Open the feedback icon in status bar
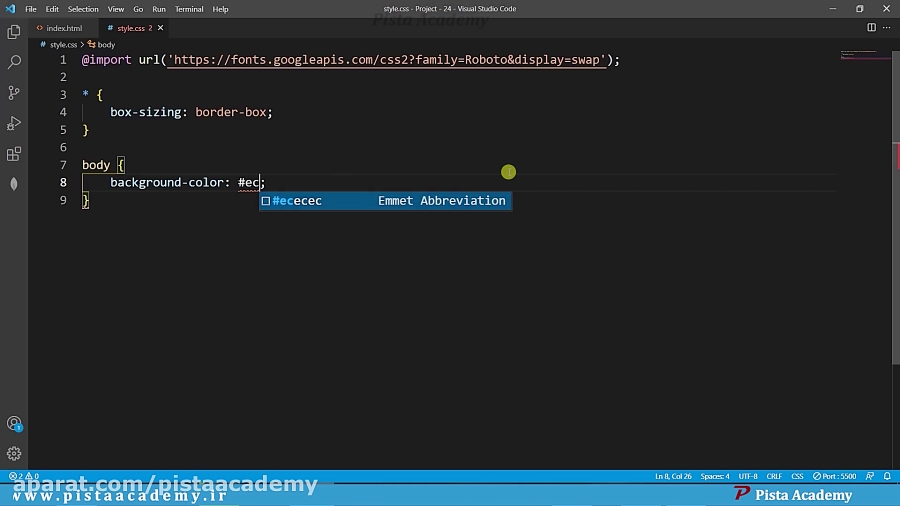Screen dimensions: 900x506 coord(870,476)
